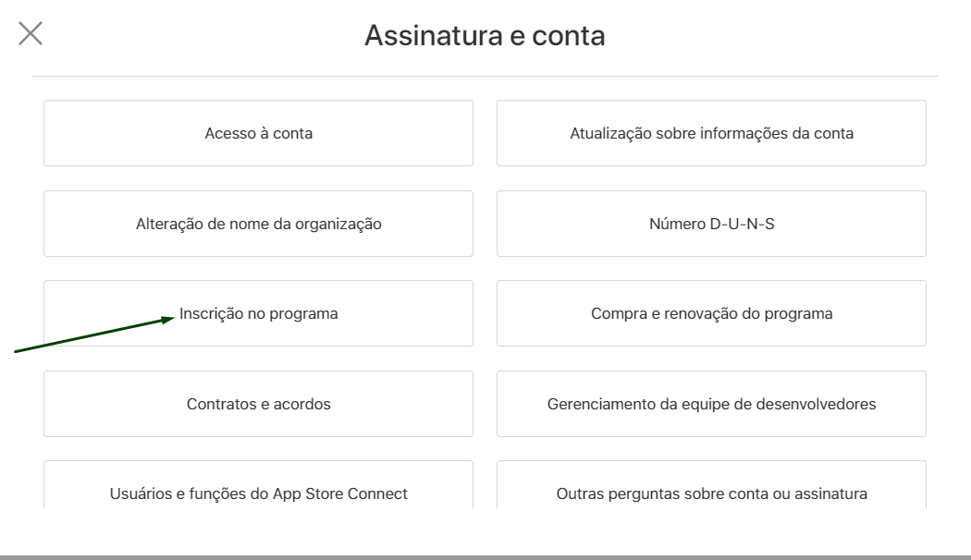
Task: Click Compra e renovação do programa
Action: click(x=711, y=313)
